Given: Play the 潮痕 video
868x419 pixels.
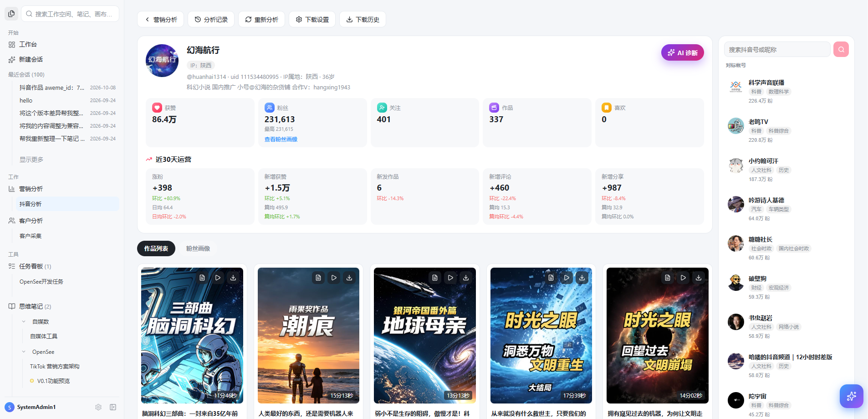Looking at the screenshot, I should (334, 278).
